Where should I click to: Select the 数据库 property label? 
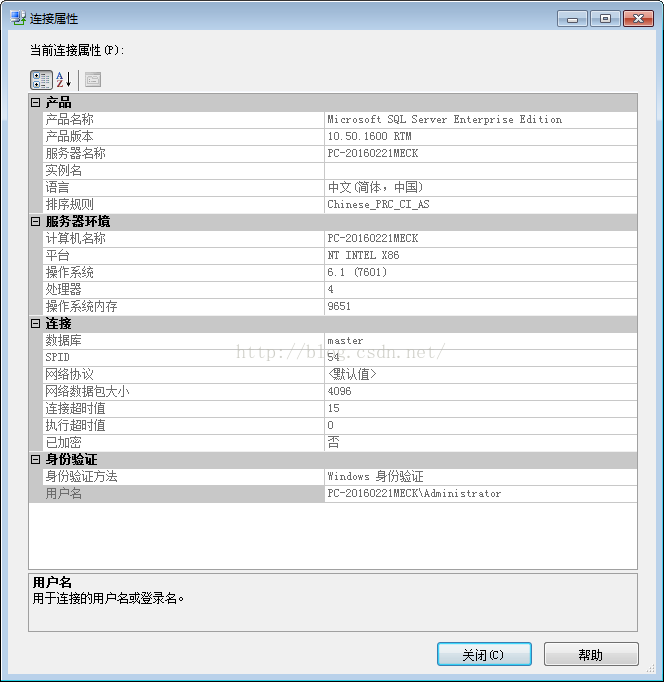[63, 340]
